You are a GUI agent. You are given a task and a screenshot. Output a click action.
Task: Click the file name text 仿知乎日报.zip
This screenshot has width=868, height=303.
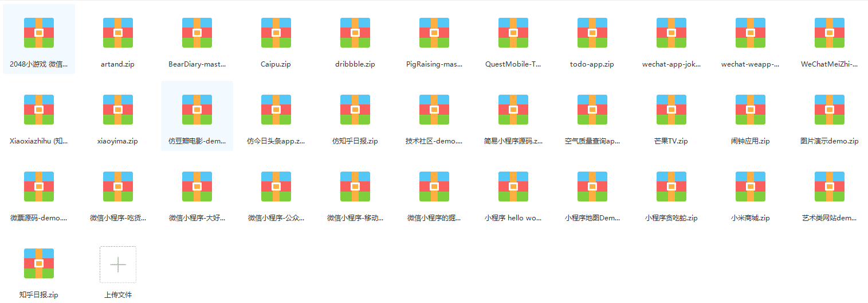point(355,141)
